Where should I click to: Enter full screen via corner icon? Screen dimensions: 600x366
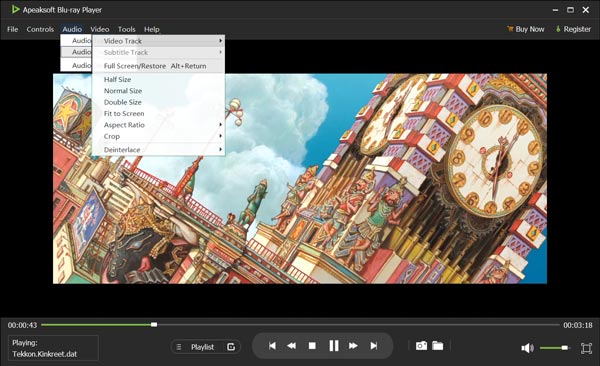(586, 348)
